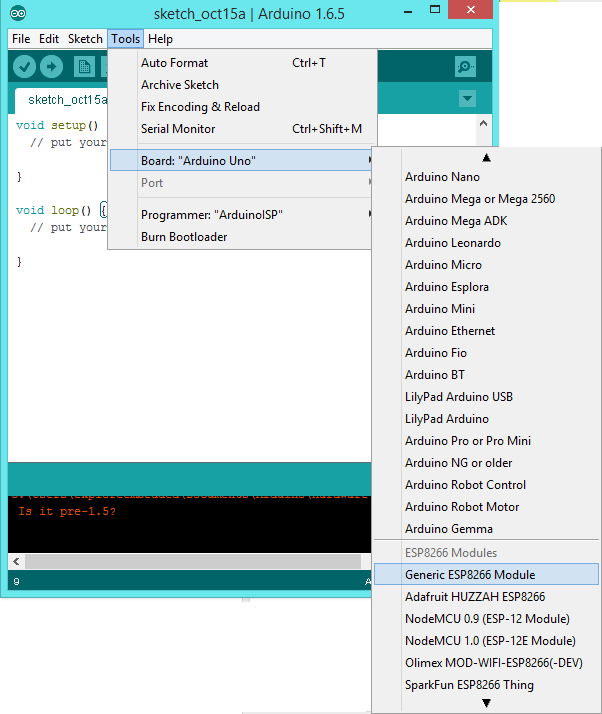Minimize the Arduino window
The height and width of the screenshot is (714, 602).
[408, 11]
